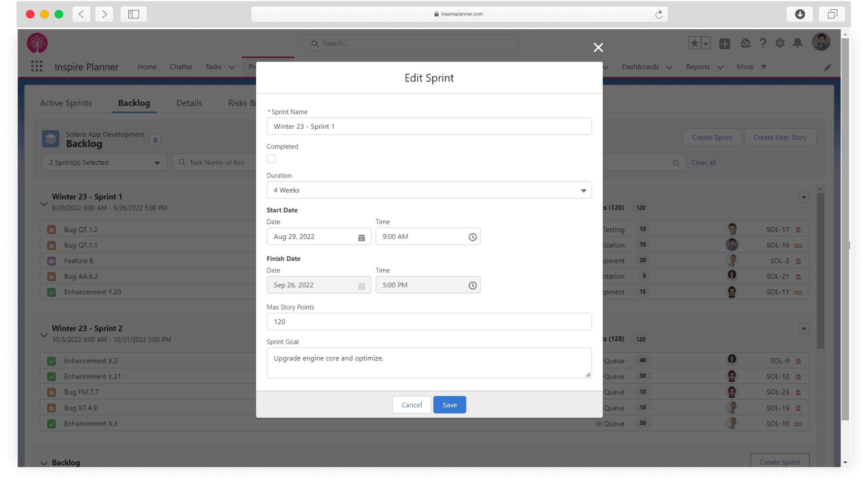
Task: Open Sprint 1 actions dropdown arrow
Action: [x=803, y=197]
